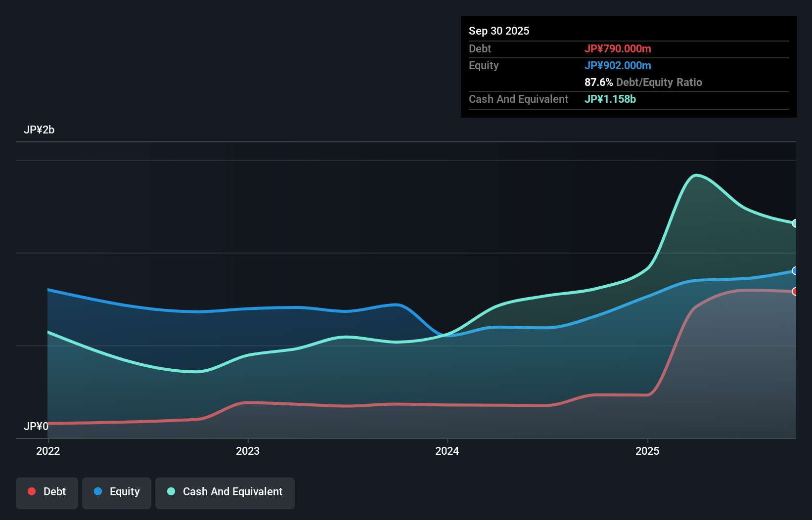The width and height of the screenshot is (812, 520).
Task: Collapse the Debt row in the tooltip
Action: (480, 49)
